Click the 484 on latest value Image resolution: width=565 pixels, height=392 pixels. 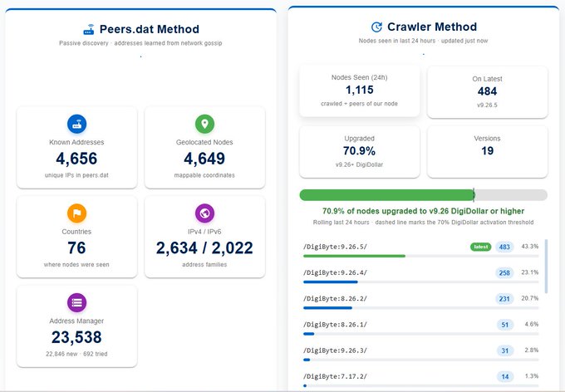tap(488, 91)
